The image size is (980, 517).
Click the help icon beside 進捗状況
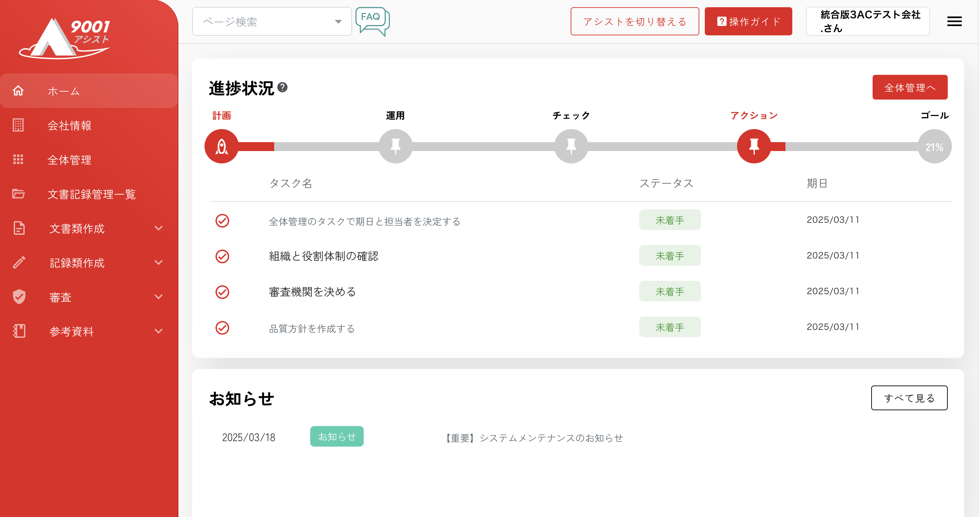pyautogui.click(x=282, y=88)
